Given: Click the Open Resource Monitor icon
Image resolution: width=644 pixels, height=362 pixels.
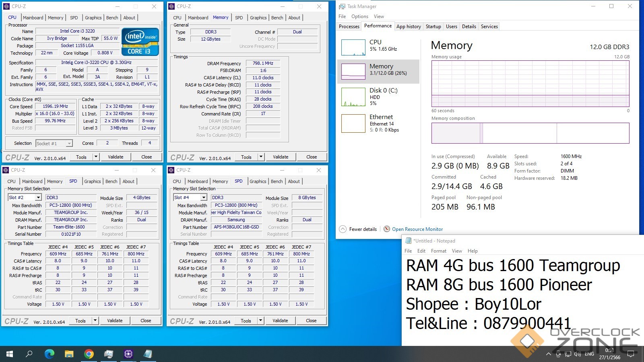Looking at the screenshot, I should click(x=387, y=229).
